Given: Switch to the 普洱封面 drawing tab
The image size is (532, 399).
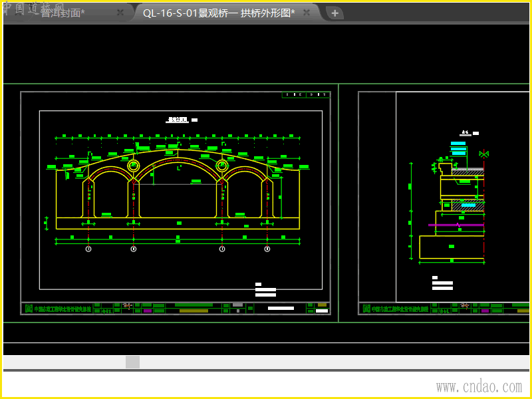Looking at the screenshot, I should (63, 13).
